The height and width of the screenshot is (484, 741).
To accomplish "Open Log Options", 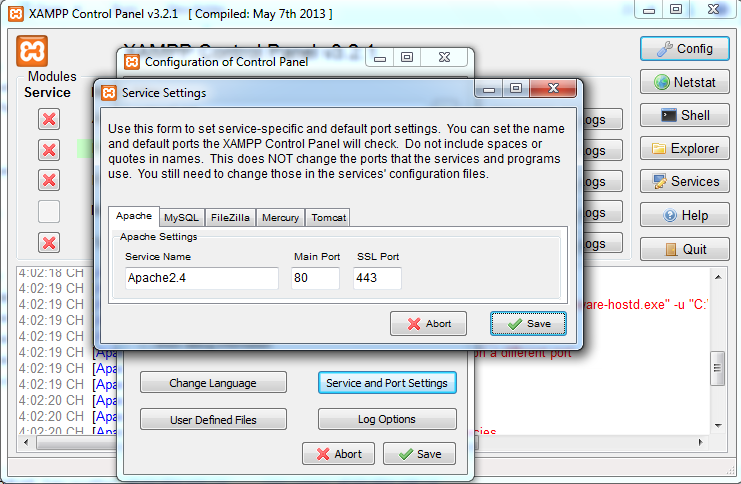I will [387, 419].
